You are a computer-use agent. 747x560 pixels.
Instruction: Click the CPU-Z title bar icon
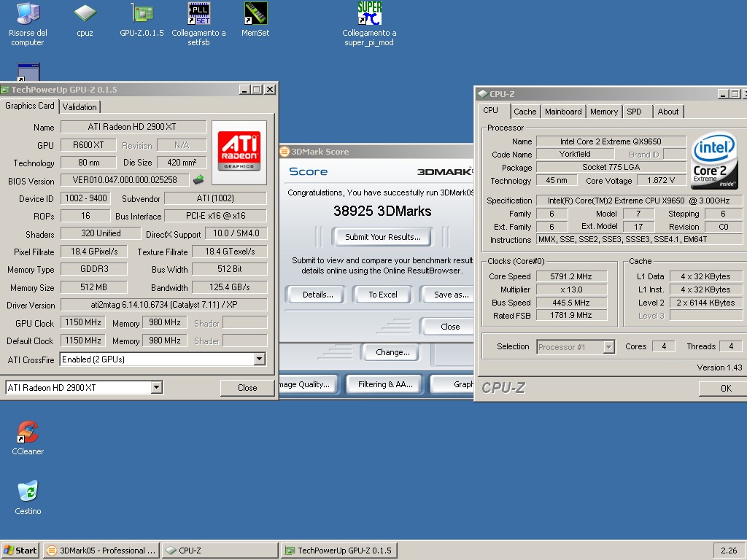[x=483, y=94]
